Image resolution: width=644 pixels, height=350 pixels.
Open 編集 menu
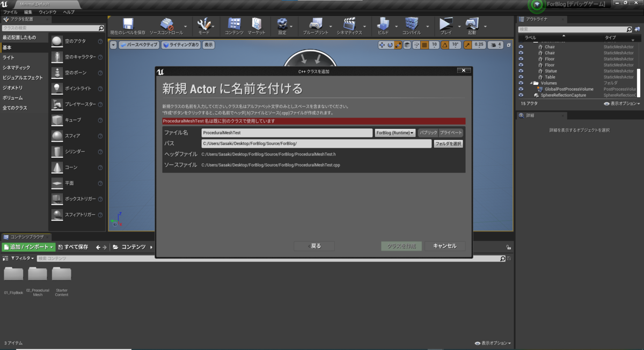click(x=28, y=11)
